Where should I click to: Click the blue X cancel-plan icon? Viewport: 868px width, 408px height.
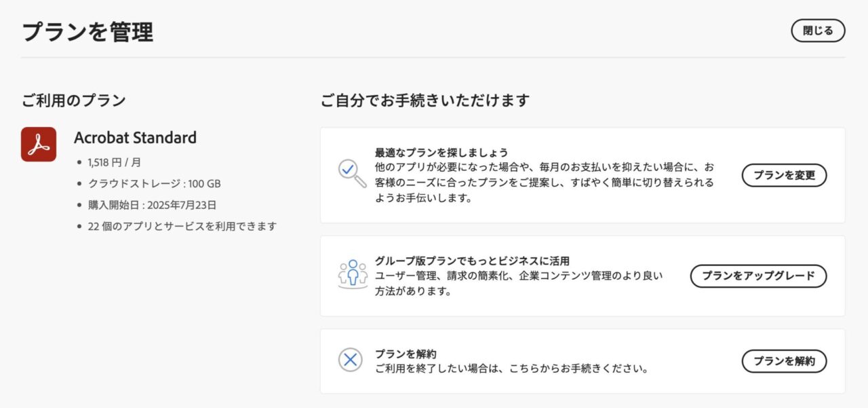[x=351, y=360]
